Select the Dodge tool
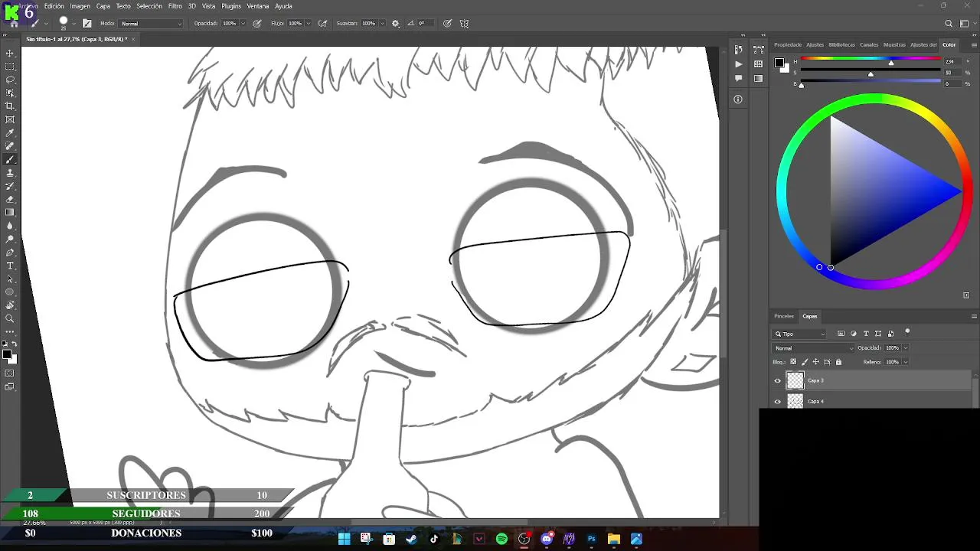 coord(10,239)
